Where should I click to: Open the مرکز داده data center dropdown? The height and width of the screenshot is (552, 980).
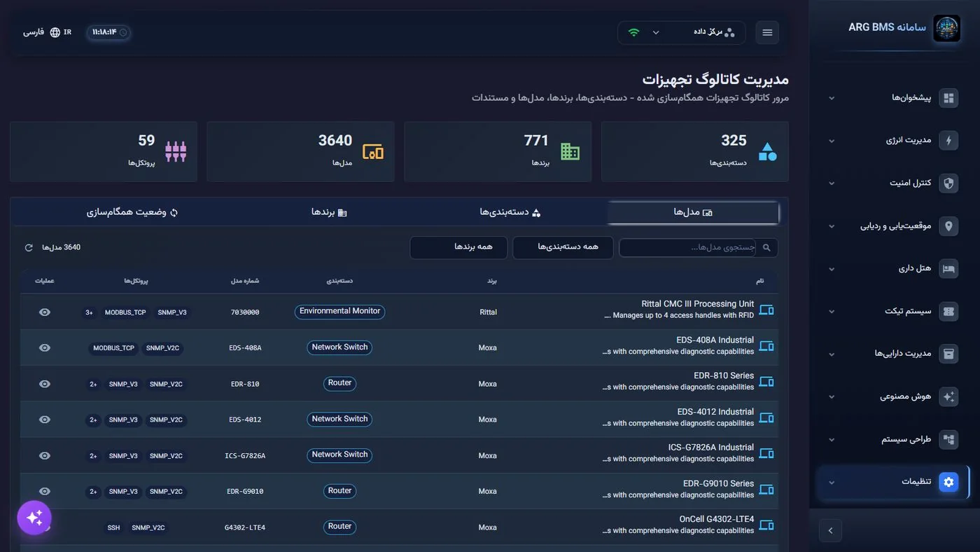[x=682, y=32]
